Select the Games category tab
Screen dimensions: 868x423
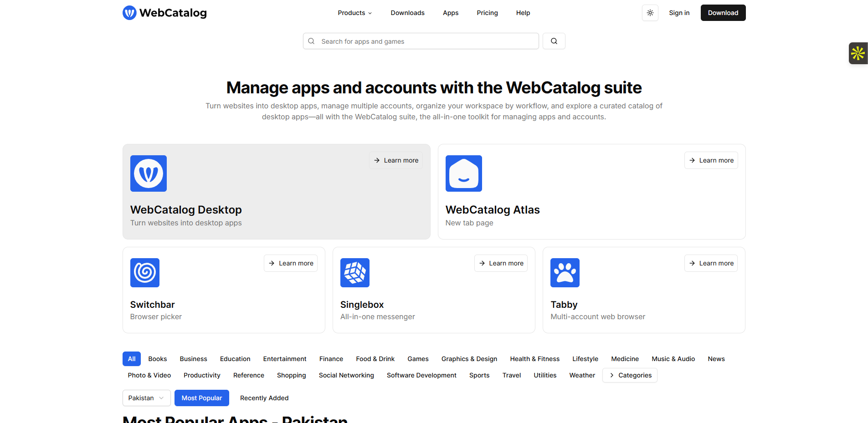point(418,359)
